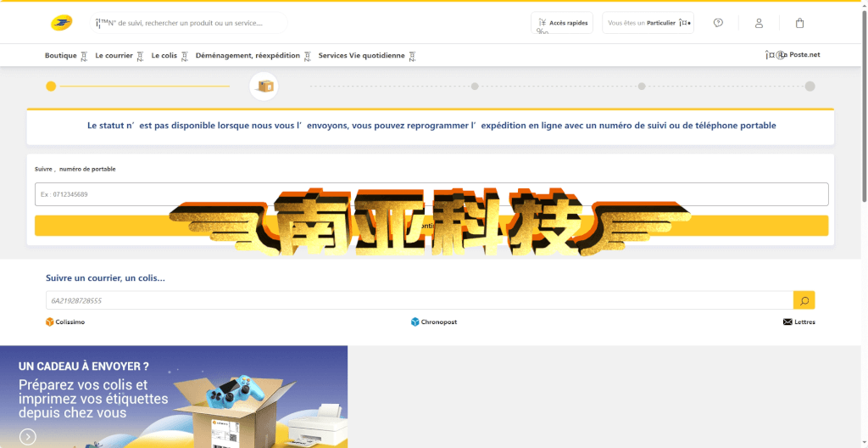Image resolution: width=868 pixels, height=448 pixels.
Task: Click the Suivre un courrier, un colis heading
Action: point(105,278)
